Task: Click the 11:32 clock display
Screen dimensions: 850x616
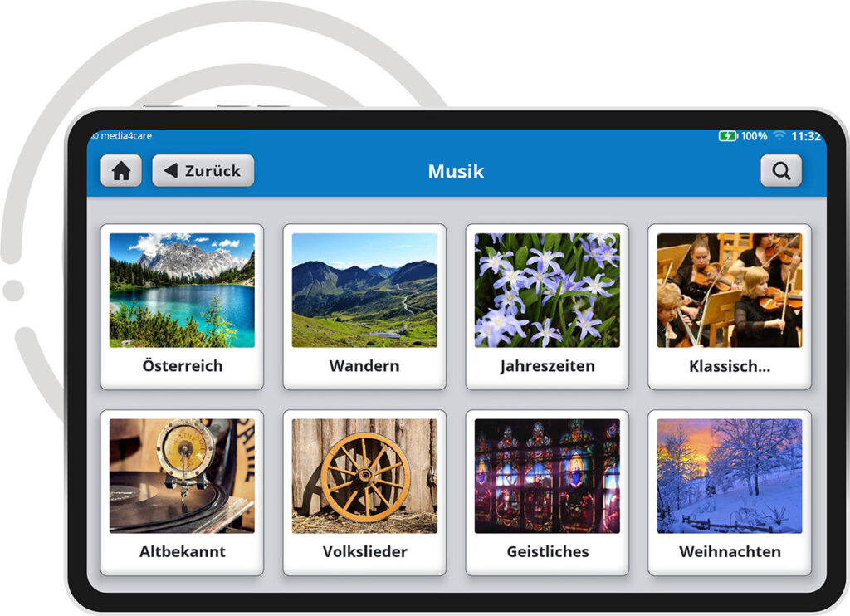Action: [806, 136]
